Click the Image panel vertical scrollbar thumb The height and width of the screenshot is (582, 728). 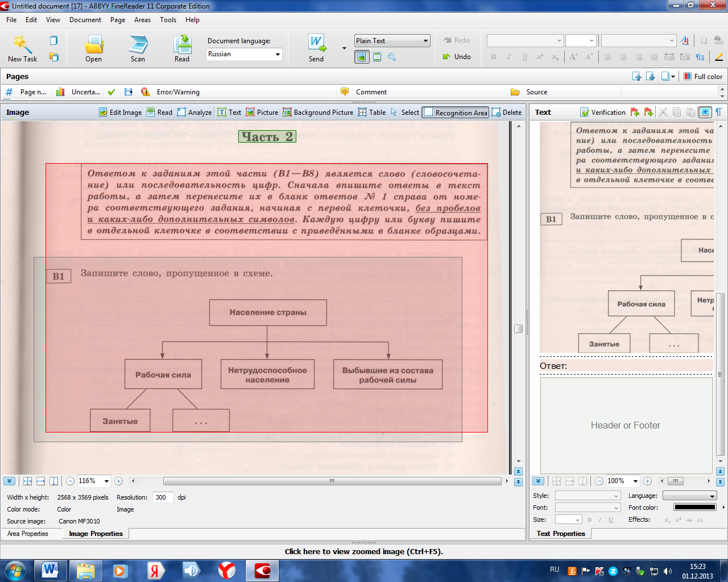518,329
